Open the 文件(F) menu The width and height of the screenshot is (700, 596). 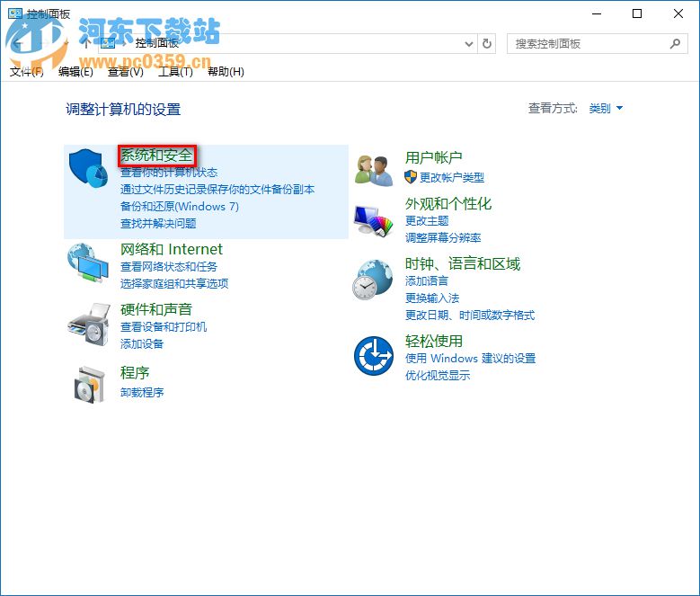coord(27,71)
